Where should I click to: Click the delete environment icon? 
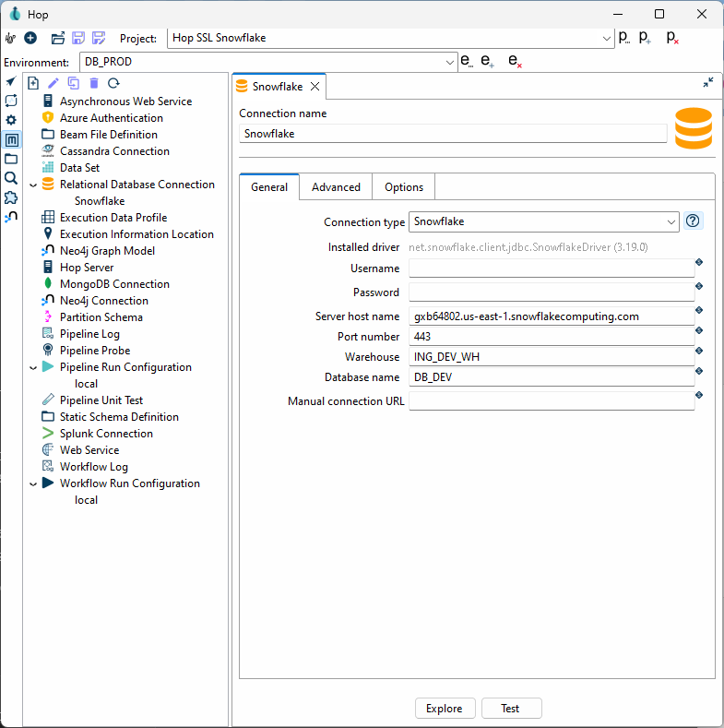516,62
